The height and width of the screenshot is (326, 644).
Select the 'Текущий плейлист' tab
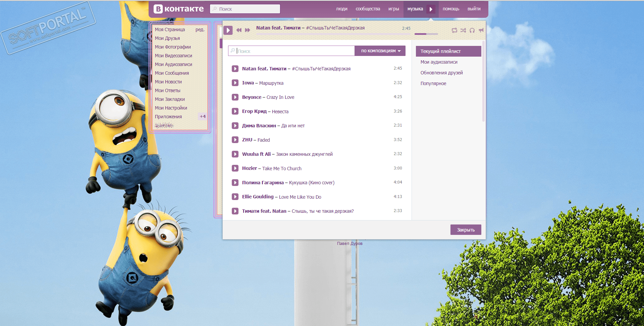tap(448, 51)
